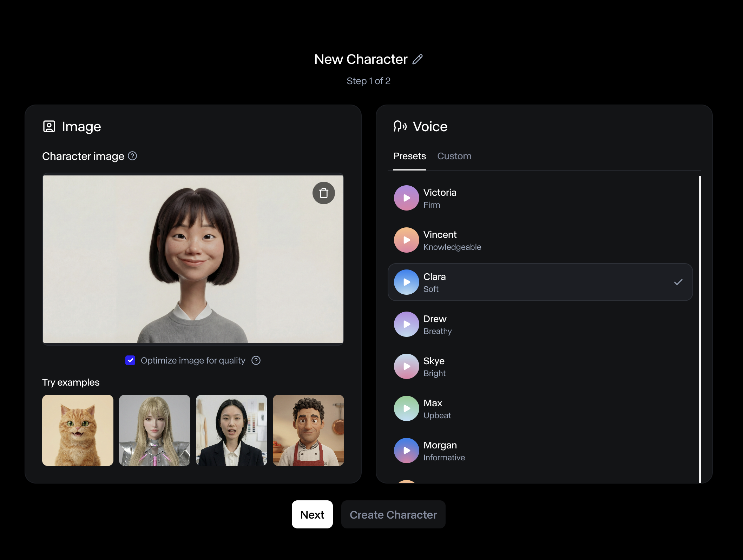Click the edit pencil next to New Character
743x560 pixels.
pyautogui.click(x=417, y=59)
